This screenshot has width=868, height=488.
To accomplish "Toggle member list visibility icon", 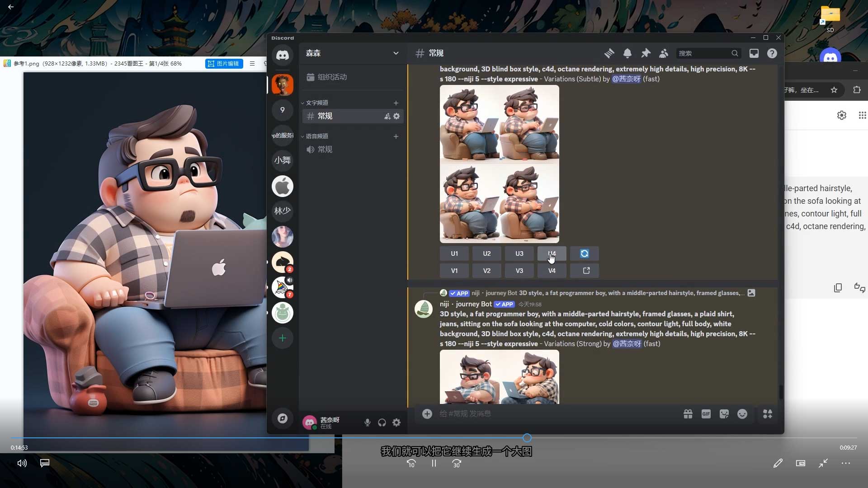I will click(x=664, y=53).
